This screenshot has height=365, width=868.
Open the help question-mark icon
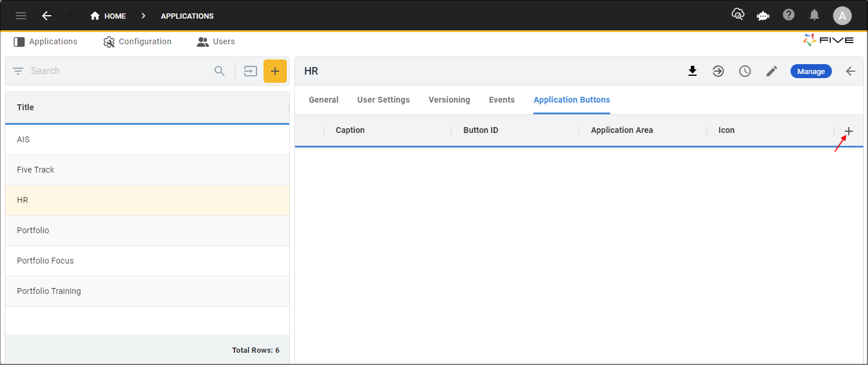[789, 15]
